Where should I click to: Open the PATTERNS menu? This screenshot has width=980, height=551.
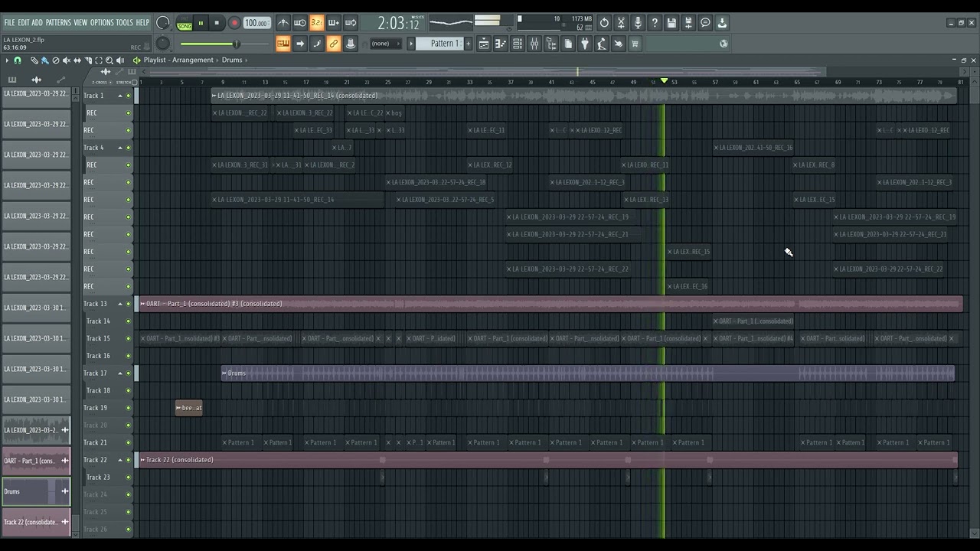coord(58,23)
